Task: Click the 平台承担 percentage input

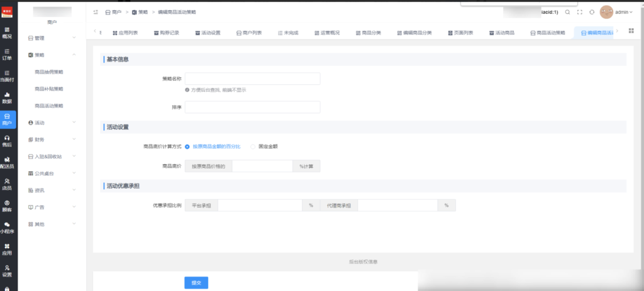Action: (260, 206)
